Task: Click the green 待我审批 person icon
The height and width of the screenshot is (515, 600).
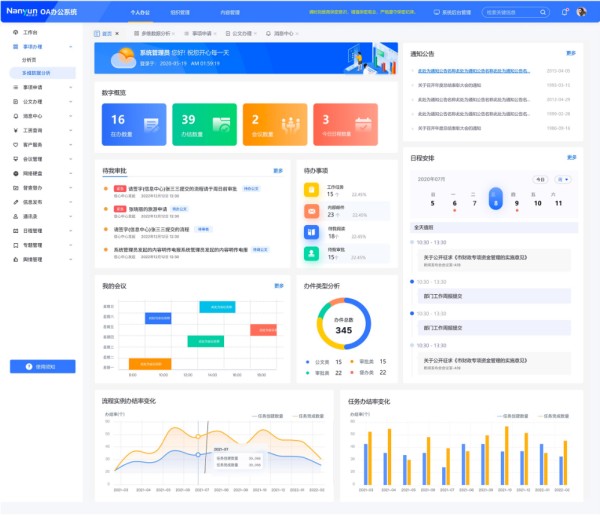Action: pos(311,253)
